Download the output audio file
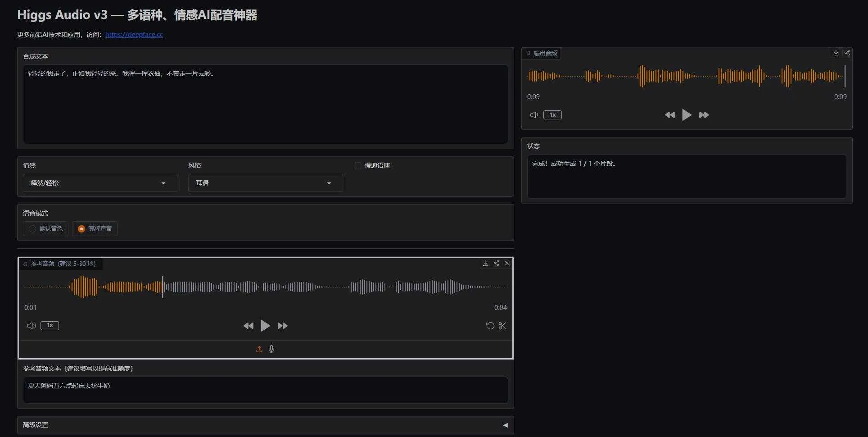The width and height of the screenshot is (868, 437). [836, 53]
